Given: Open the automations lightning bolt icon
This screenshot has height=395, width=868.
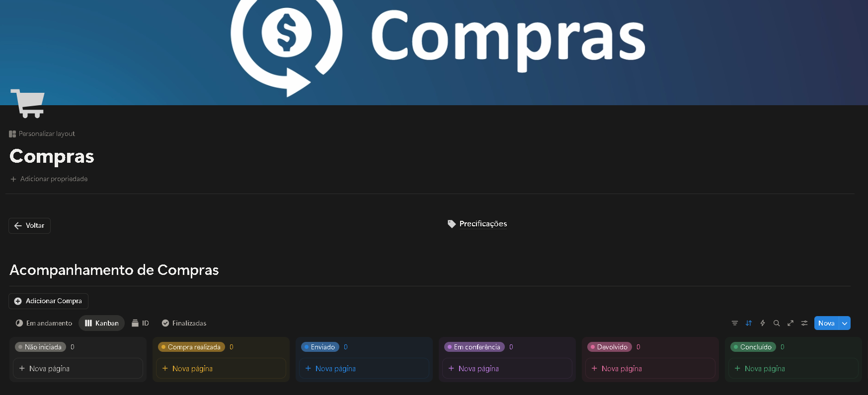Looking at the screenshot, I should click(763, 323).
